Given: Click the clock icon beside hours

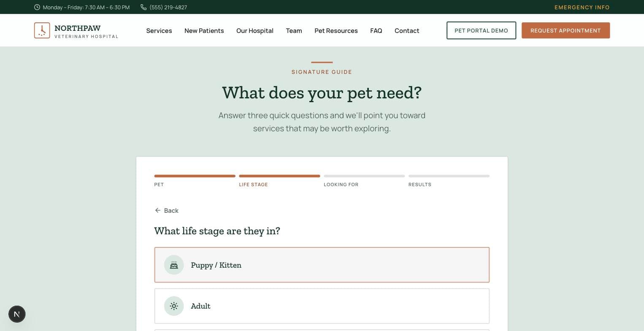Looking at the screenshot, I should 37,7.
